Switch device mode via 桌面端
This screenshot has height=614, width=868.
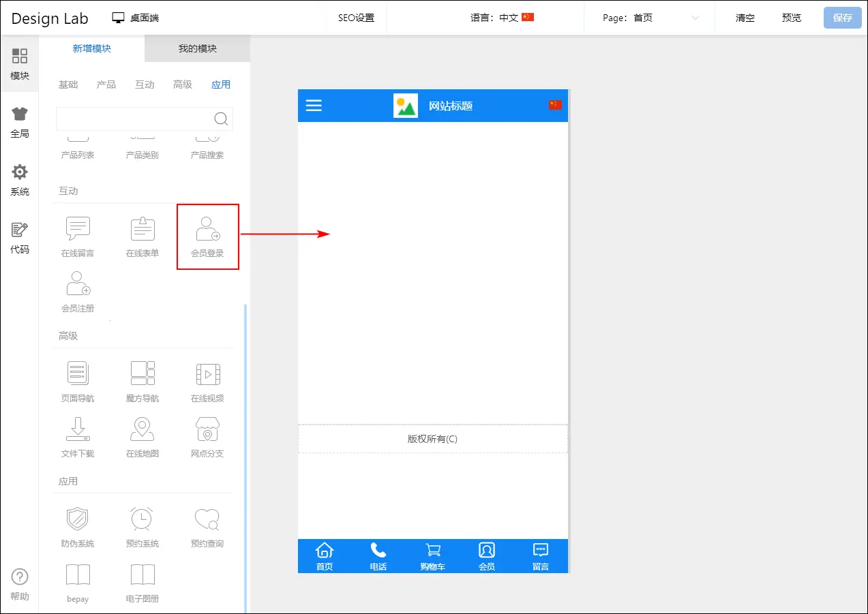(x=136, y=18)
